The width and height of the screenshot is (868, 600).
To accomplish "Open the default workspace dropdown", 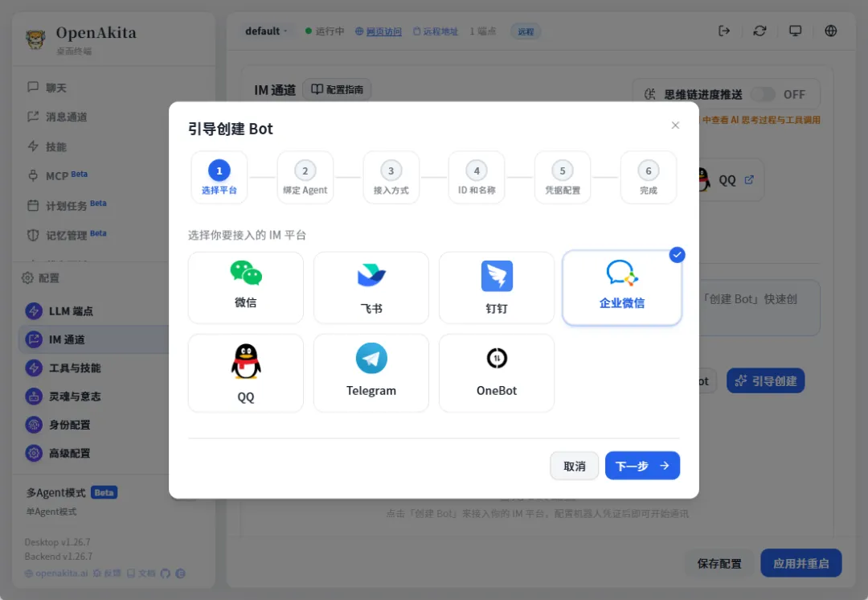I will (x=266, y=31).
